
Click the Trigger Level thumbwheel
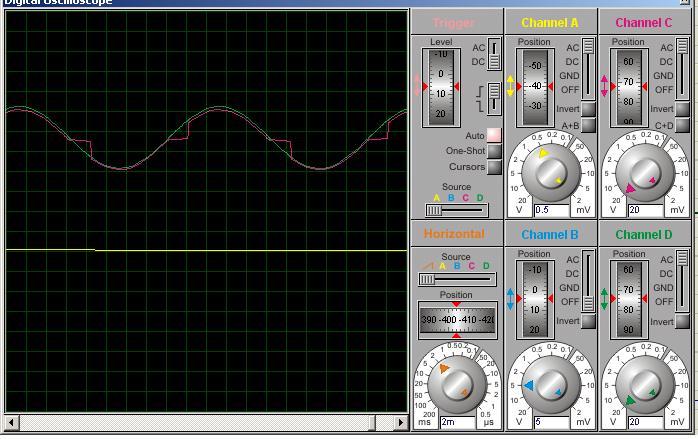click(441, 87)
